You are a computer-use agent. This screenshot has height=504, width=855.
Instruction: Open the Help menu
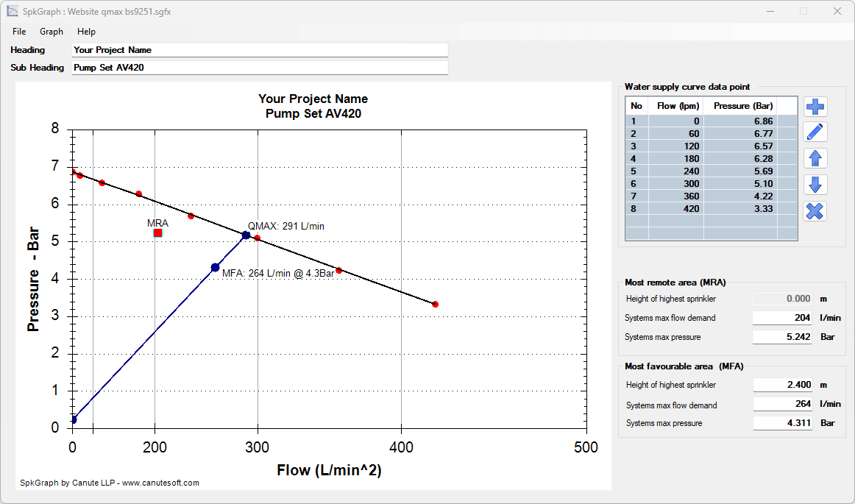pyautogui.click(x=86, y=32)
